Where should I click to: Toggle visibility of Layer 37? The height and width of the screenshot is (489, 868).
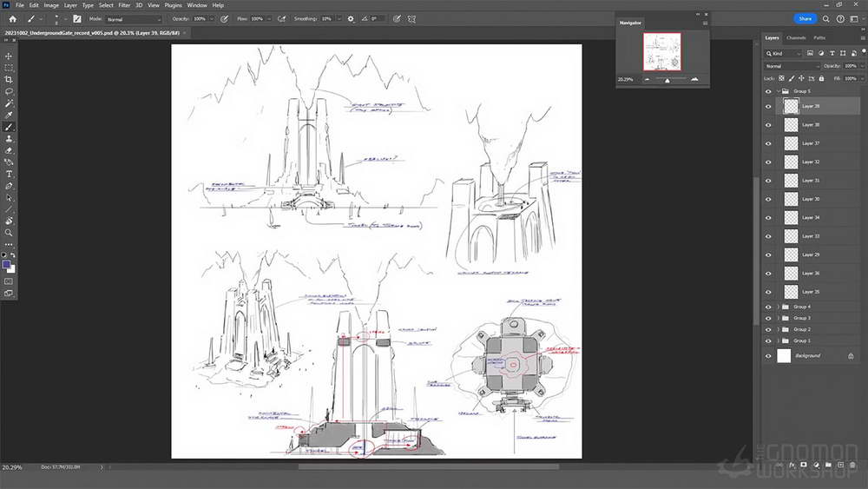pyautogui.click(x=768, y=143)
